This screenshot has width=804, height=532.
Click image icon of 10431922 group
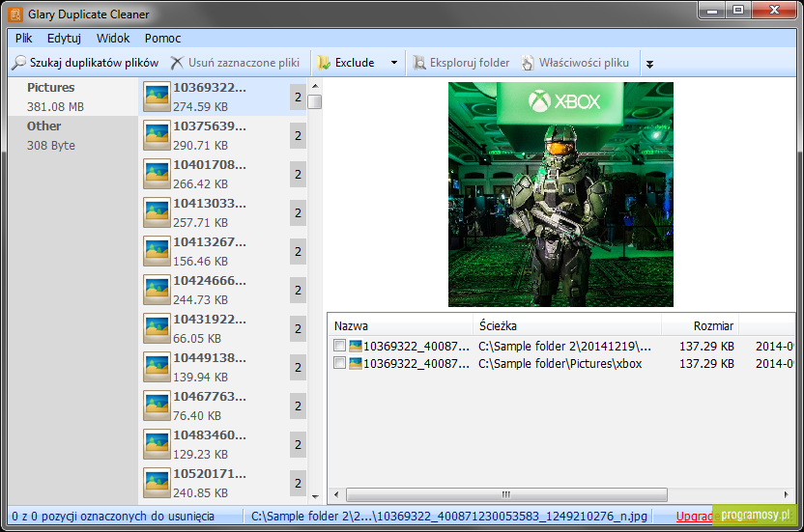pyautogui.click(x=157, y=328)
